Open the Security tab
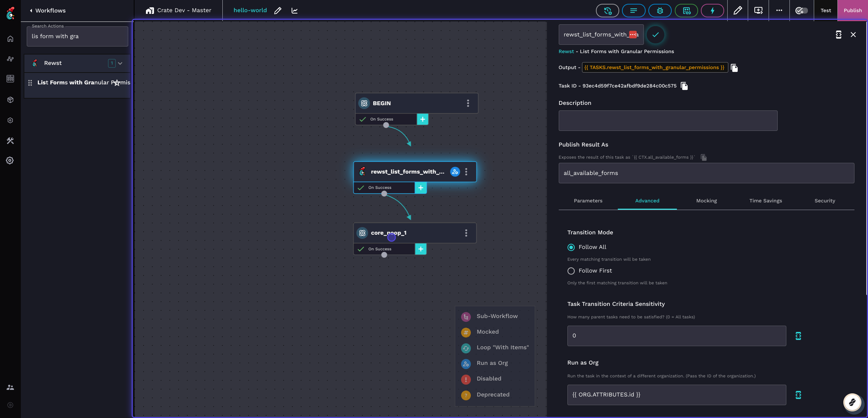This screenshot has width=868, height=418. (825, 201)
